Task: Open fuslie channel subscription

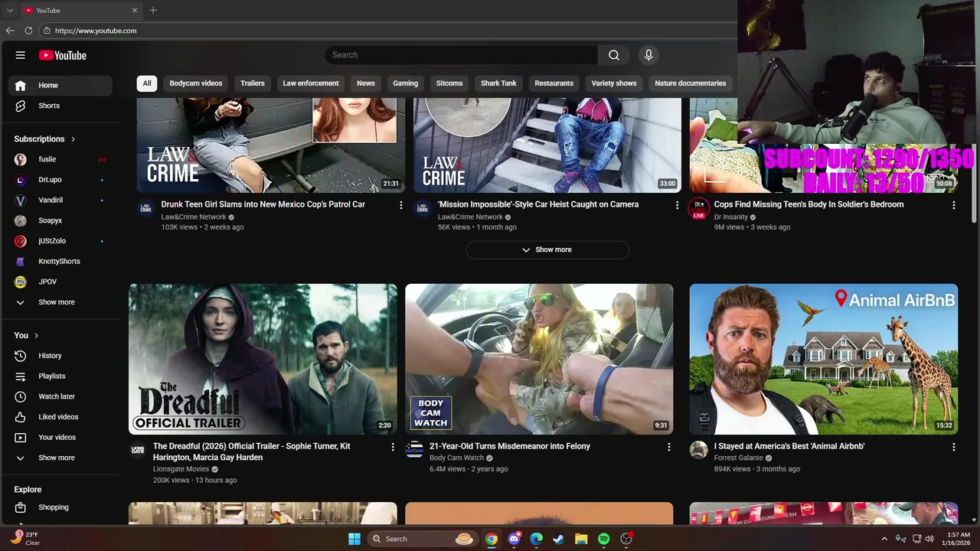Action: tap(60, 159)
